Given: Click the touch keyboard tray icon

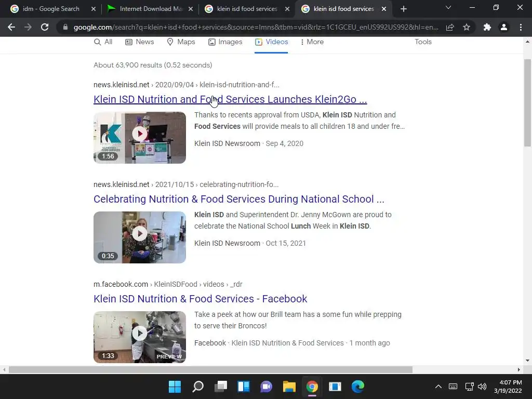Looking at the screenshot, I should (453, 387).
